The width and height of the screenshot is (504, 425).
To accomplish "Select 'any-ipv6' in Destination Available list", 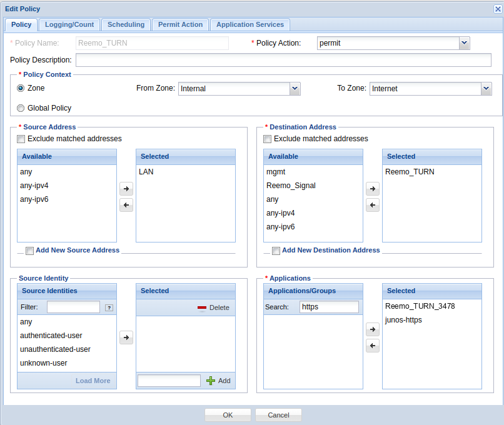I will [x=313, y=227].
